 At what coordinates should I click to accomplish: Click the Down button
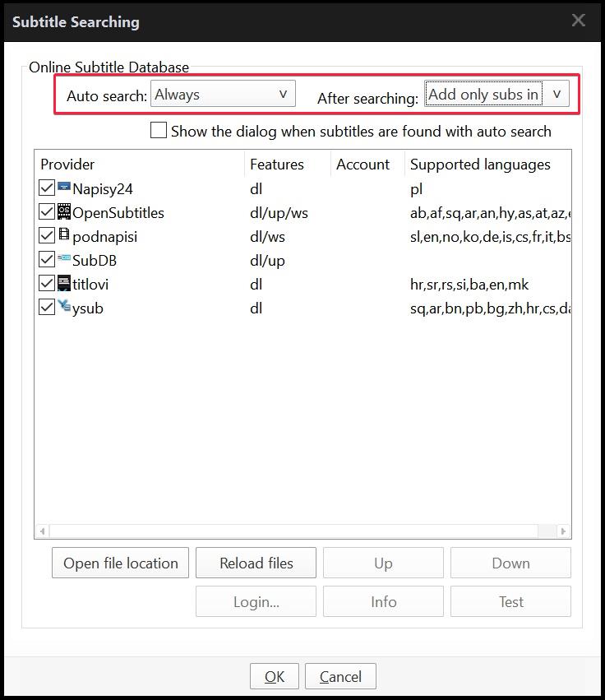pos(510,563)
